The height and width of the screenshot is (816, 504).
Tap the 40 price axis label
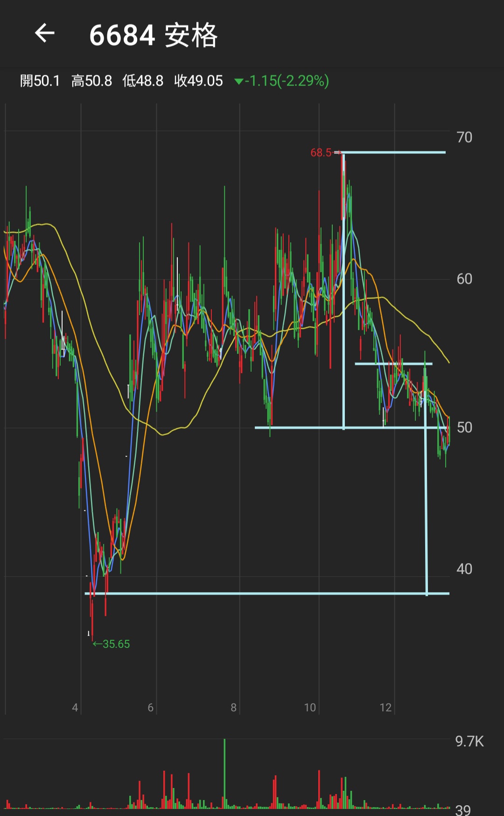click(464, 569)
